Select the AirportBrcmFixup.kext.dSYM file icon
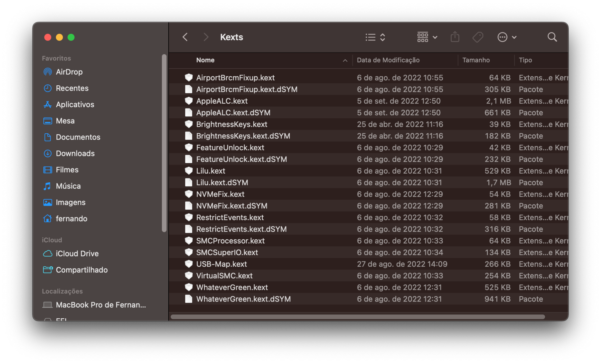The height and width of the screenshot is (364, 601). pos(188,89)
